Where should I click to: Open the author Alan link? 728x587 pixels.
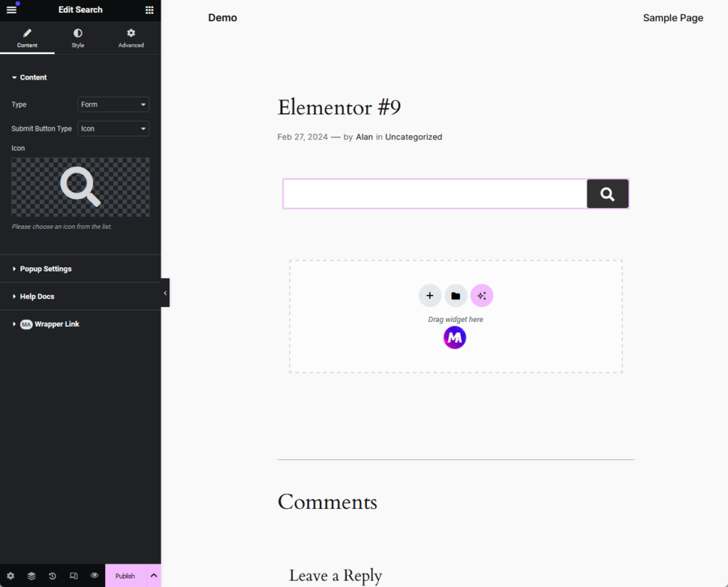coord(364,137)
